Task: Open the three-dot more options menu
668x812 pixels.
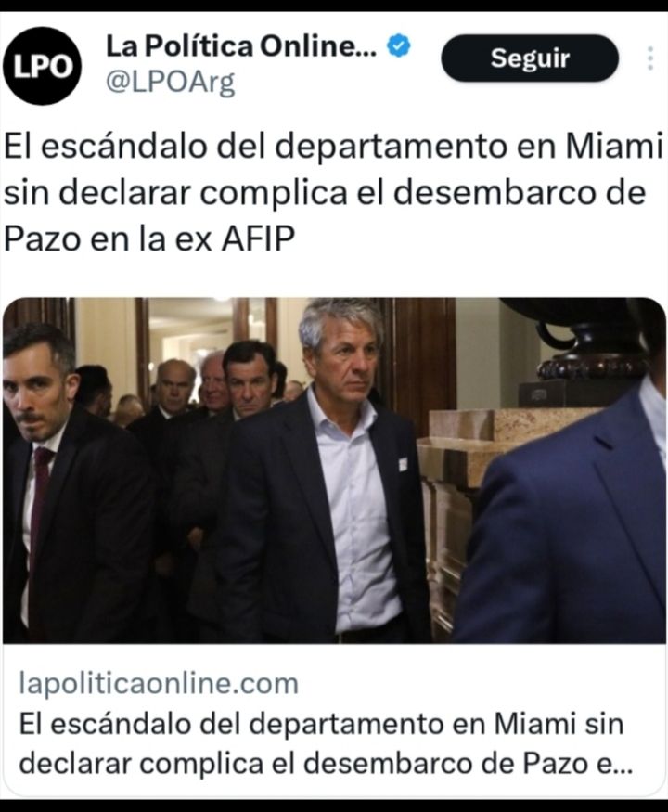Action: 649,58
